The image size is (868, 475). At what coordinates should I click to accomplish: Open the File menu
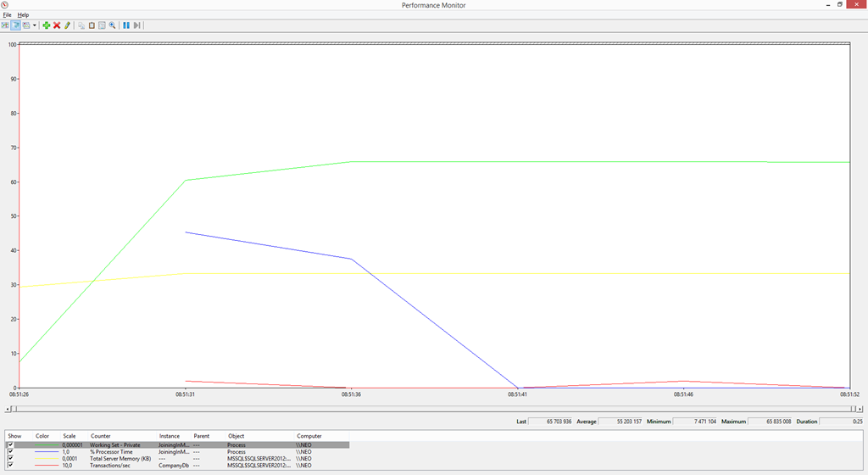pyautogui.click(x=7, y=14)
